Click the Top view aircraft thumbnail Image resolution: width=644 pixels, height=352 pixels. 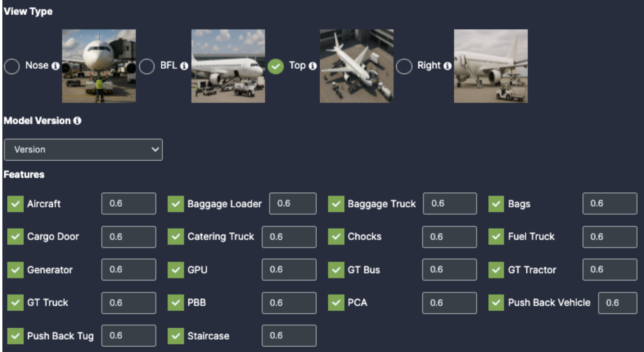(357, 66)
